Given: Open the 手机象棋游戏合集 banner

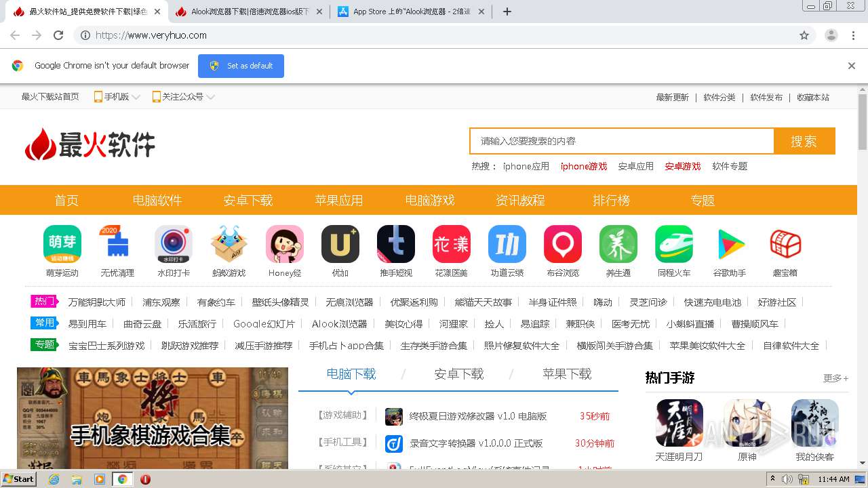Looking at the screenshot, I should click(x=153, y=418).
